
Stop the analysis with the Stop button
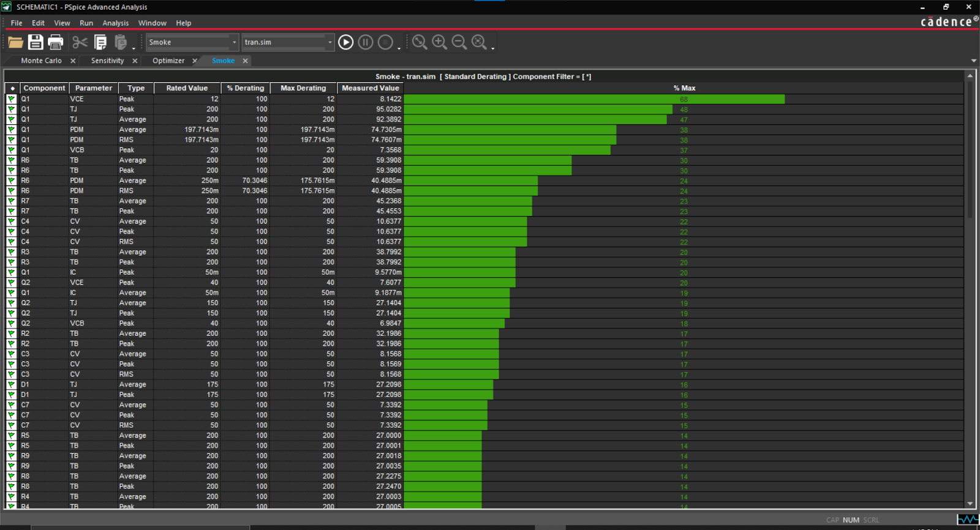pos(385,42)
